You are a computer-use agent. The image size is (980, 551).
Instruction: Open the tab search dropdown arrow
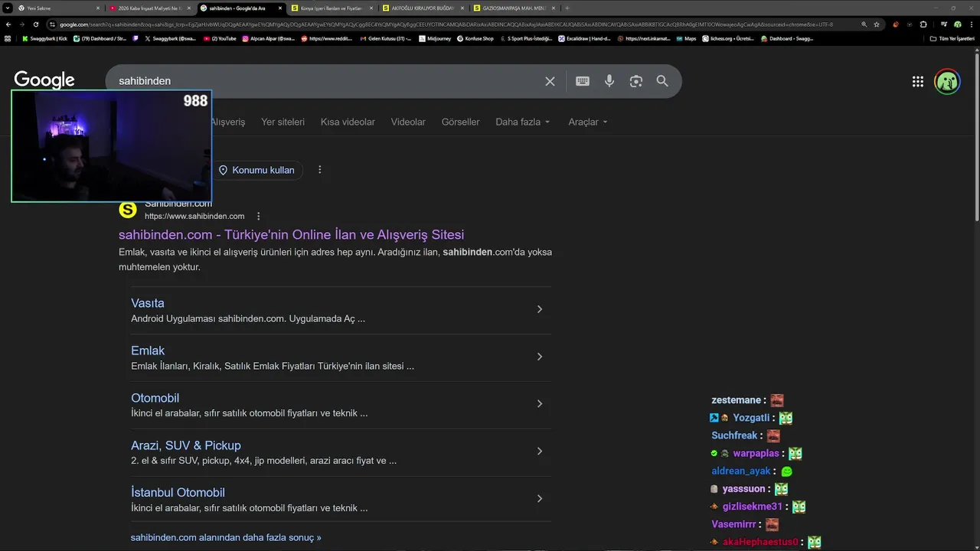click(x=8, y=8)
